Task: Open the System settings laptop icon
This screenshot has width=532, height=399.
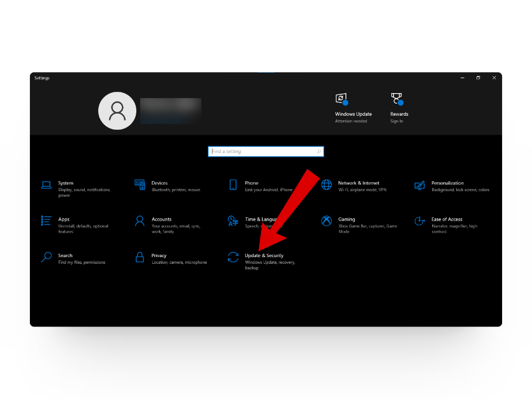Action: (46, 185)
